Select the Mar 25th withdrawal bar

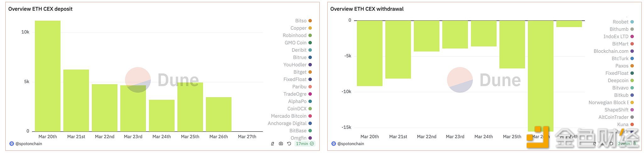tap(512, 45)
